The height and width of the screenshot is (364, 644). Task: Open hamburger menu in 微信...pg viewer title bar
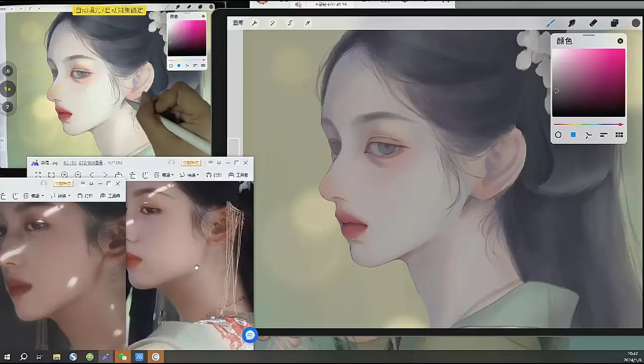coord(210,163)
